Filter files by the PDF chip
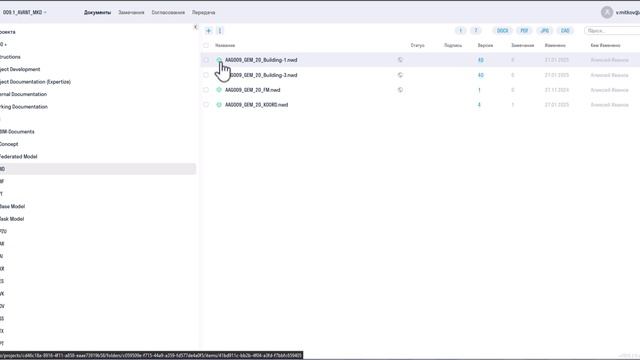 tap(524, 31)
